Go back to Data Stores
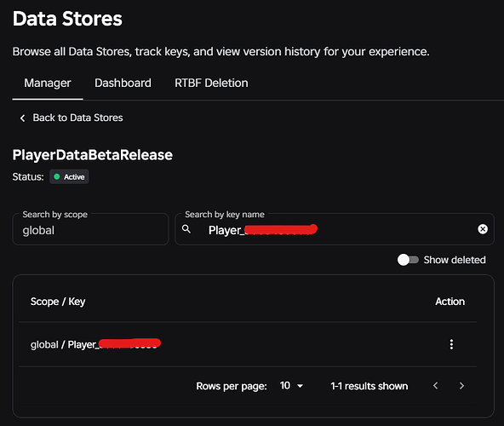The image size is (504, 426). (x=72, y=118)
